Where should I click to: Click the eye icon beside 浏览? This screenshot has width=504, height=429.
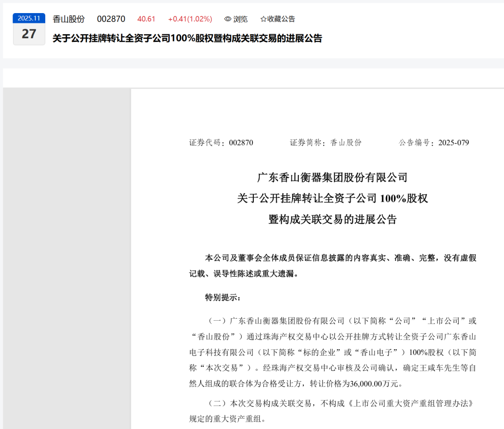228,19
